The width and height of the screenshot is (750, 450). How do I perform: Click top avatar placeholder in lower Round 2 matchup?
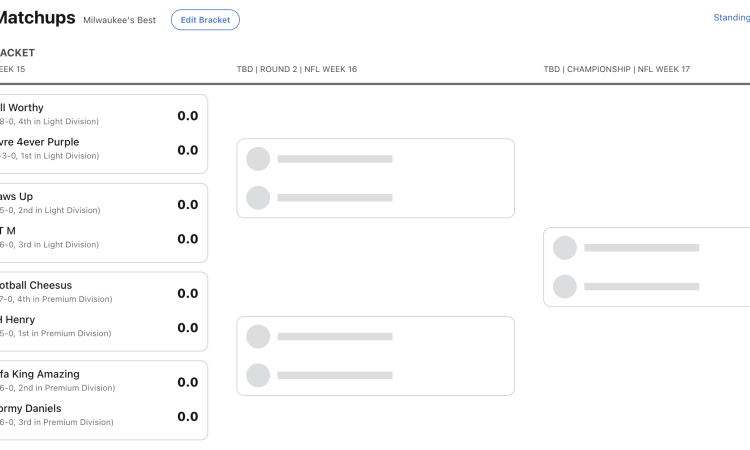[258, 336]
